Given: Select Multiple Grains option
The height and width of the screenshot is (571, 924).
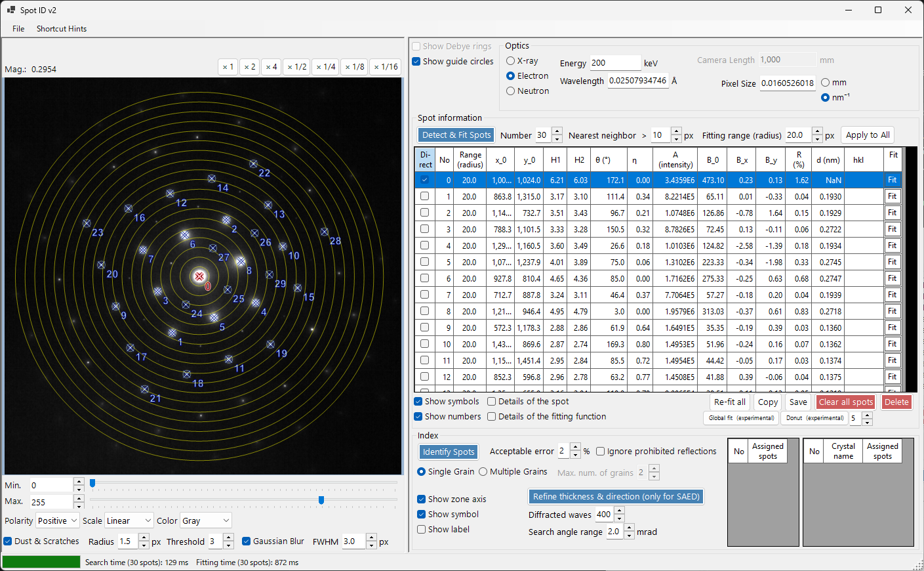Looking at the screenshot, I should [x=483, y=472].
